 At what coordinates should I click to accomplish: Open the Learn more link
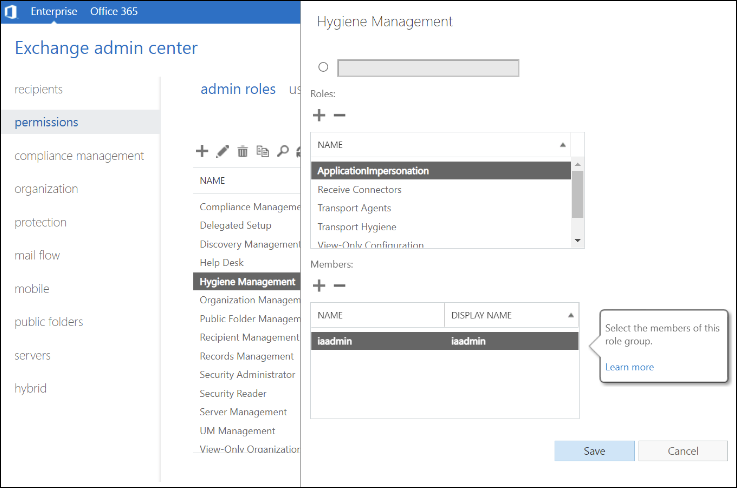coord(629,367)
